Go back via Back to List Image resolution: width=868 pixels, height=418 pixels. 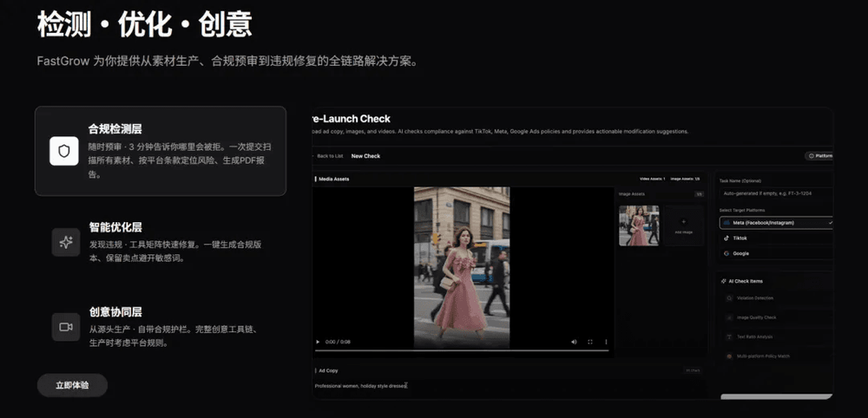[x=328, y=156]
